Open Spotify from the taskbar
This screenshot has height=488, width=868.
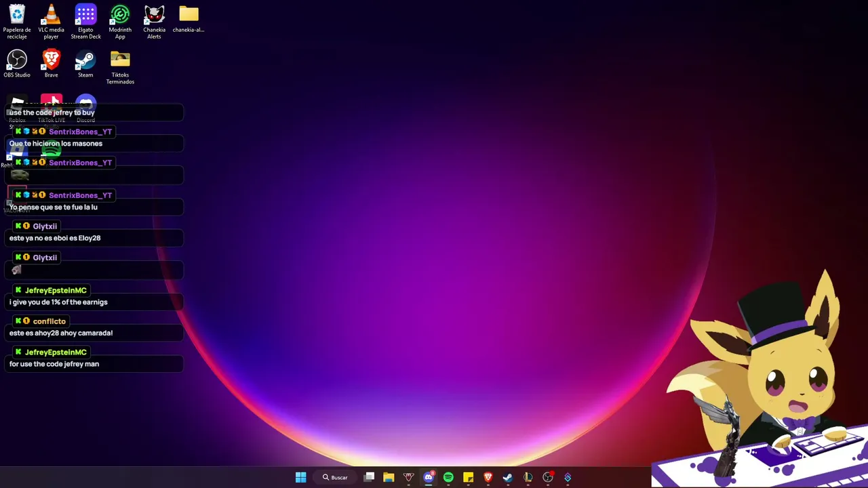[448, 477]
